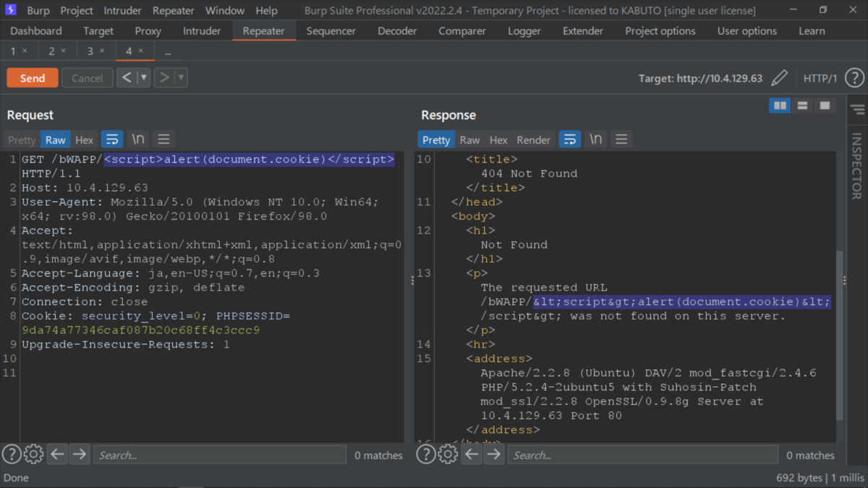
Task: Click the HTTP/1 protocol selector
Action: (820, 78)
